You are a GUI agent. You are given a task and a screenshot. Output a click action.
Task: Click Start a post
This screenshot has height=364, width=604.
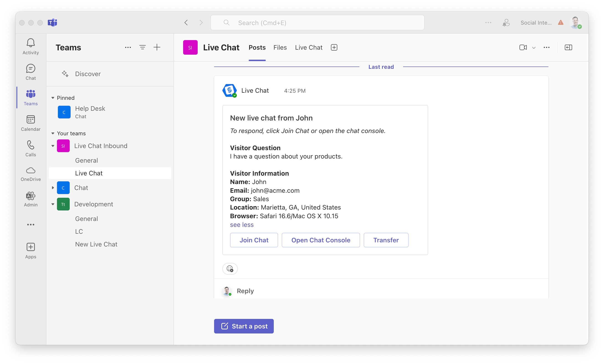[244, 326]
